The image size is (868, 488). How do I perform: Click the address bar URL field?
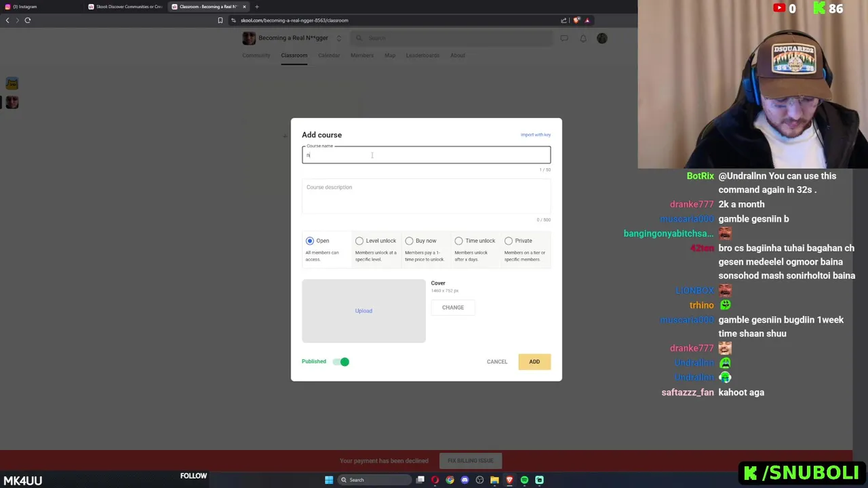tap(393, 20)
